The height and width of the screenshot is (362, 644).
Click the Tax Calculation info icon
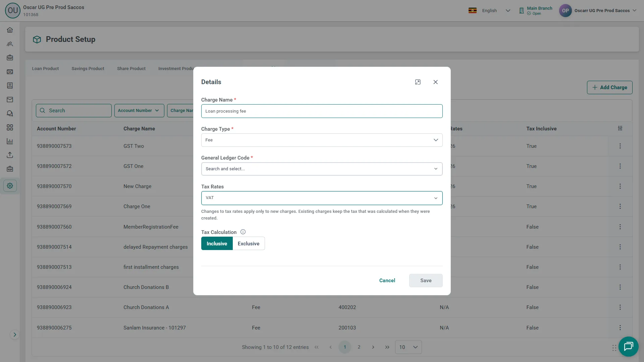click(x=243, y=232)
